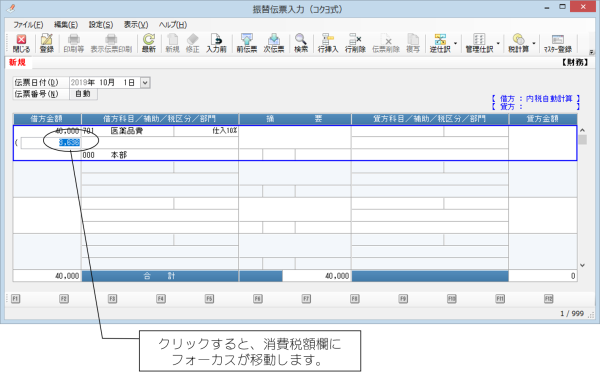Expand the 逆仕訳 dropdown arrow
Screen dimensions: 600x375
pyautogui.click(x=455, y=43)
